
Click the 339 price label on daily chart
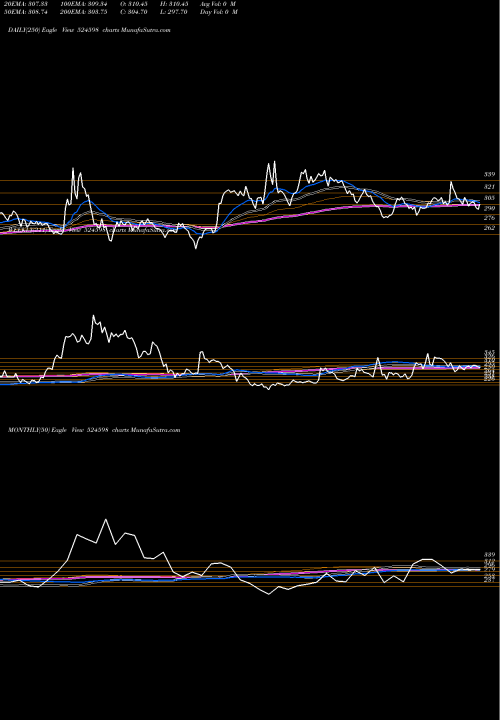[x=489, y=175]
